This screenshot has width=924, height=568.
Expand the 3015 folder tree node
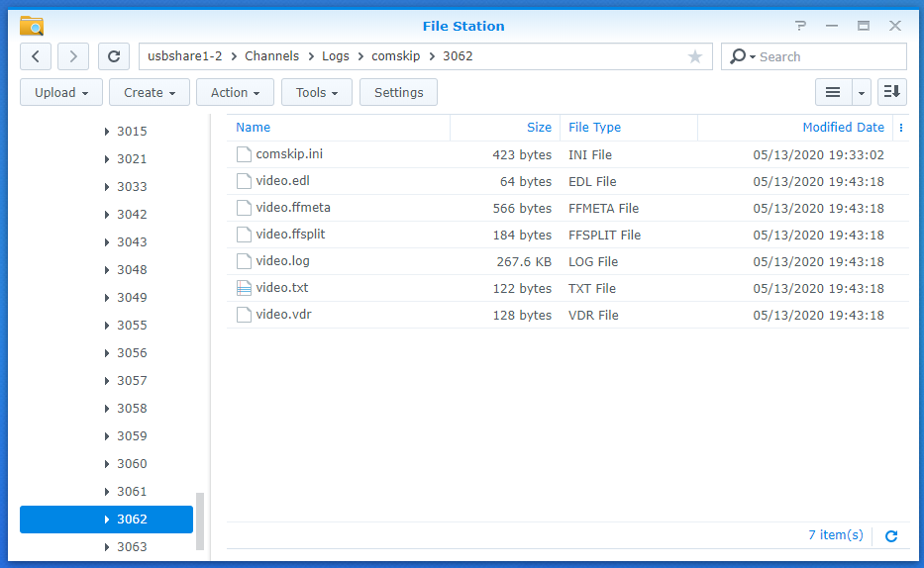point(107,132)
